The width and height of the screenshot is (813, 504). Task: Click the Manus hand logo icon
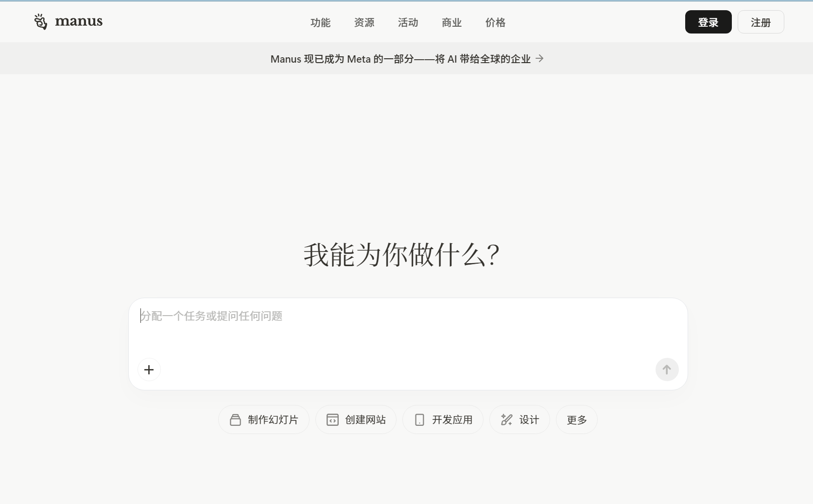point(40,21)
